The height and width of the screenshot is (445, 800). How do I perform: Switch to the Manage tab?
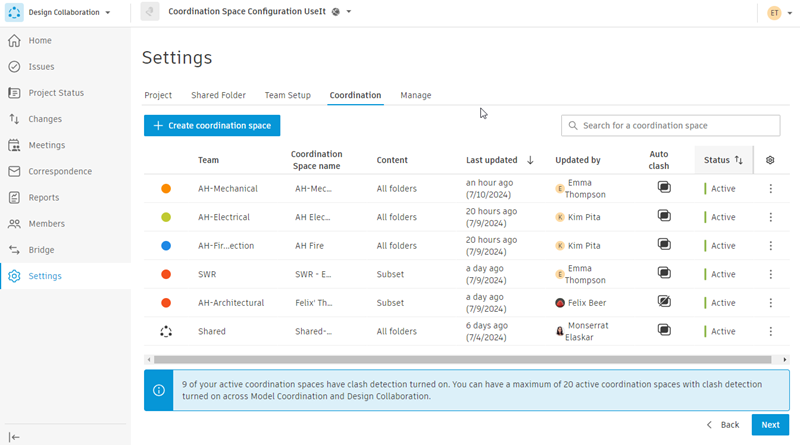(x=415, y=95)
